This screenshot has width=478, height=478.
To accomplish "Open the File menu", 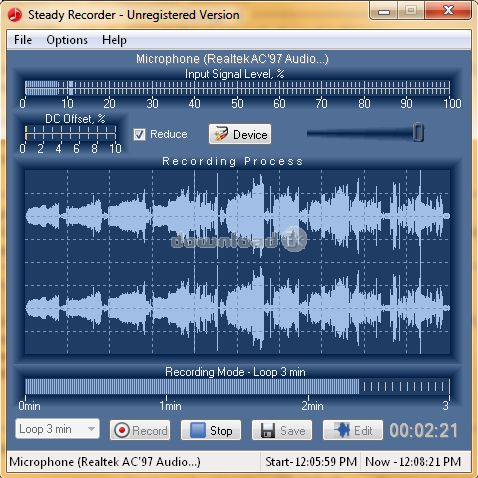I will click(x=23, y=40).
